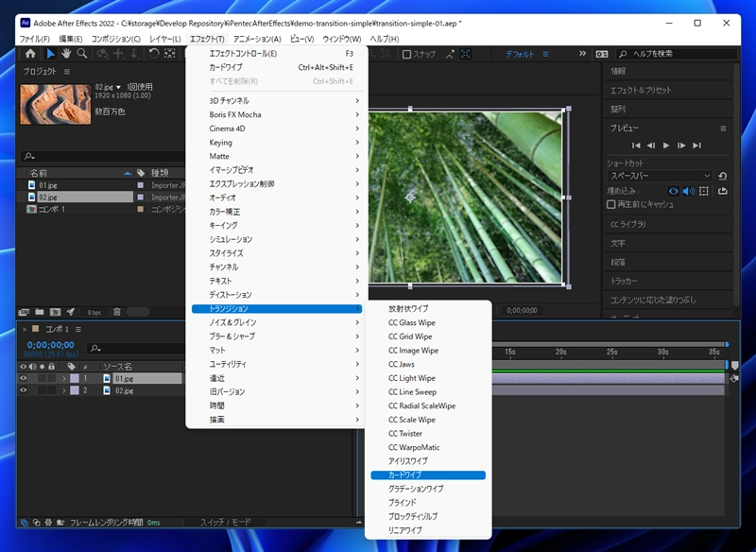This screenshot has height=552, width=756.
Task: Click the export/share icon in Preview panel
Action: click(722, 191)
